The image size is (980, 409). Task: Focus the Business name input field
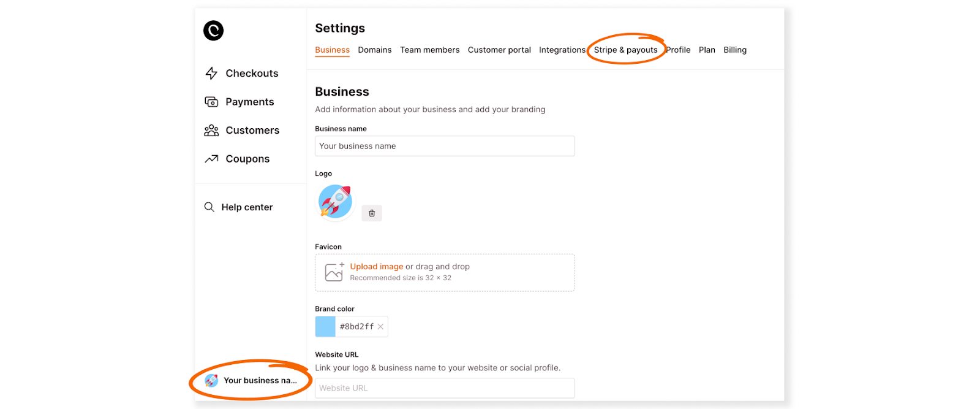point(445,146)
